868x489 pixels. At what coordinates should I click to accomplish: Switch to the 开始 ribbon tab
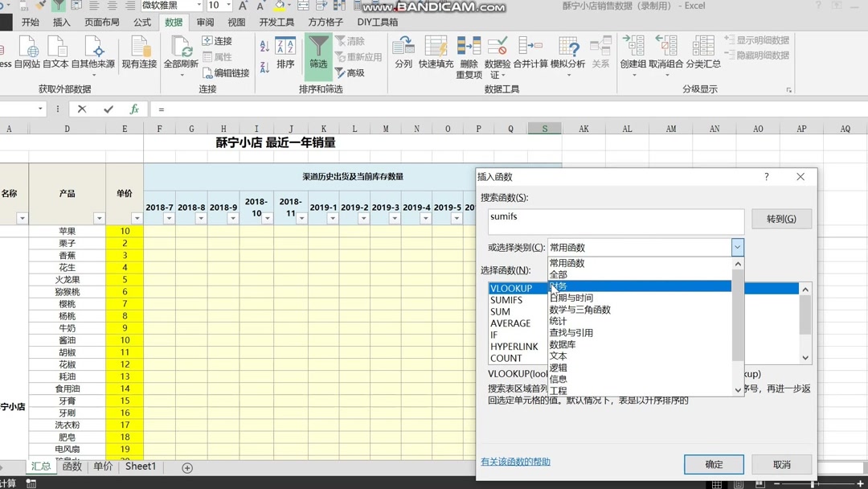click(30, 23)
